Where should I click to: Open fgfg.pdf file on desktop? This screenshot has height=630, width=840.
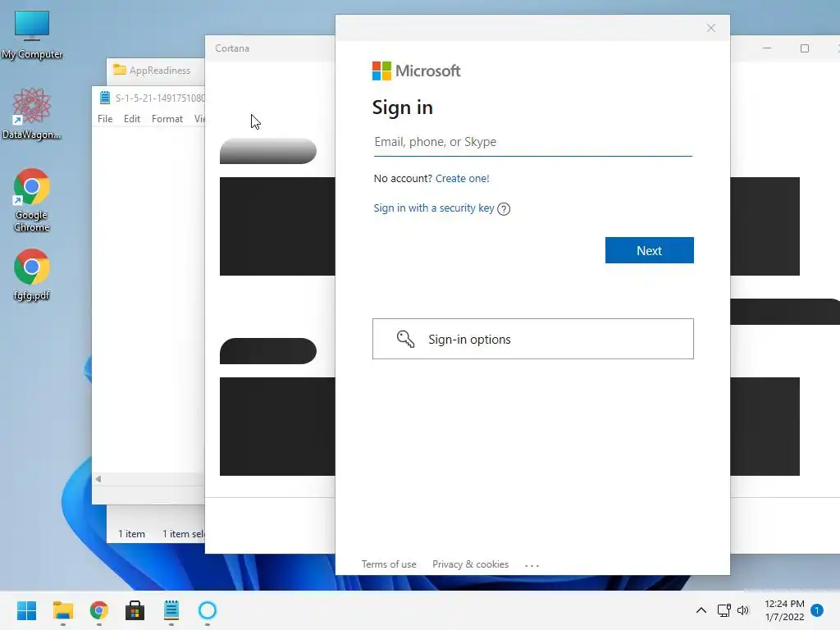click(32, 274)
